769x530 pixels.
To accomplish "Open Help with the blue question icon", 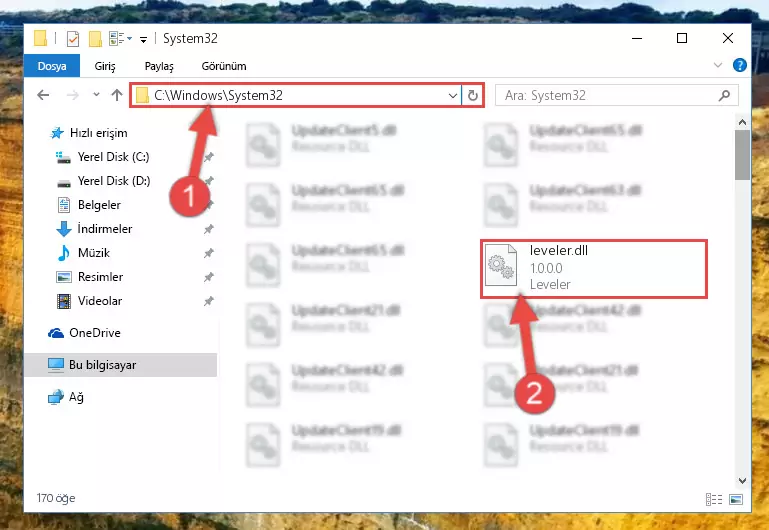I will 739,65.
